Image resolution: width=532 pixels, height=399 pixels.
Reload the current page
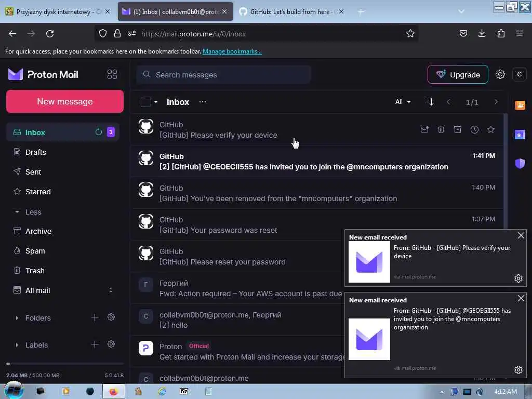pyautogui.click(x=50, y=34)
